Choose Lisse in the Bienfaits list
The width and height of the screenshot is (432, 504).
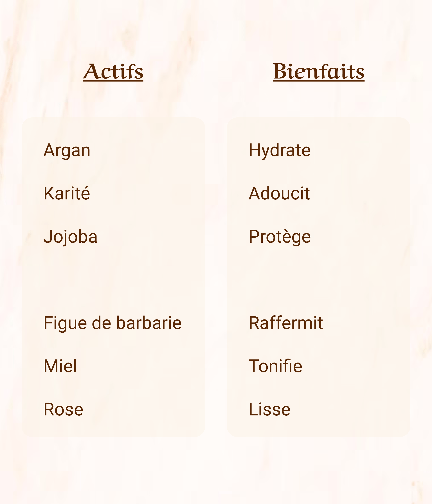pyautogui.click(x=269, y=409)
